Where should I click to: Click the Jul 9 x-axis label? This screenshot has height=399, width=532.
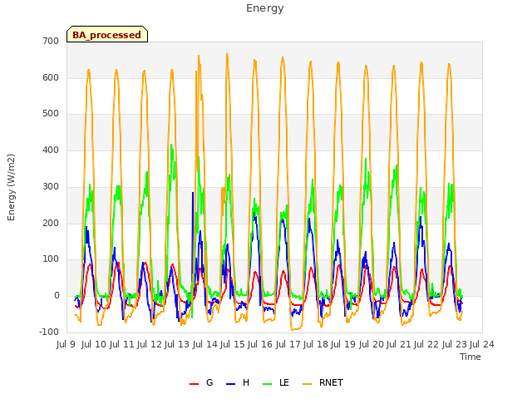[66, 344]
